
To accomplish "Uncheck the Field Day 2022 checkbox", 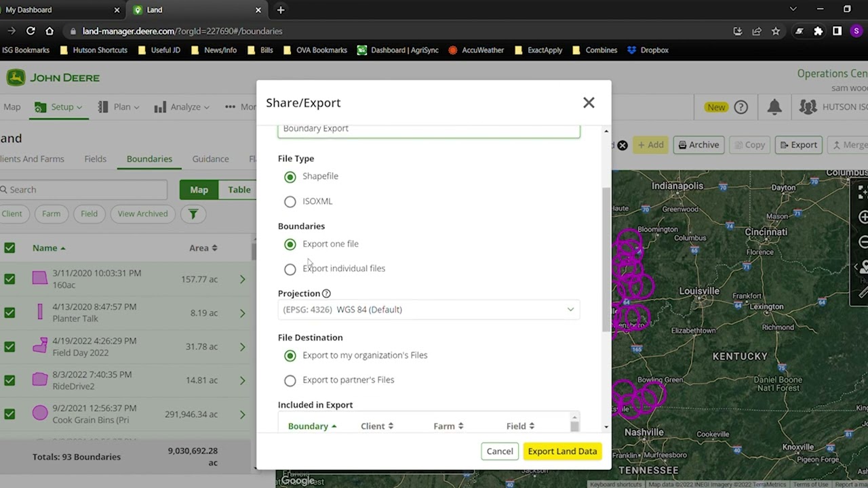I will pos(9,346).
